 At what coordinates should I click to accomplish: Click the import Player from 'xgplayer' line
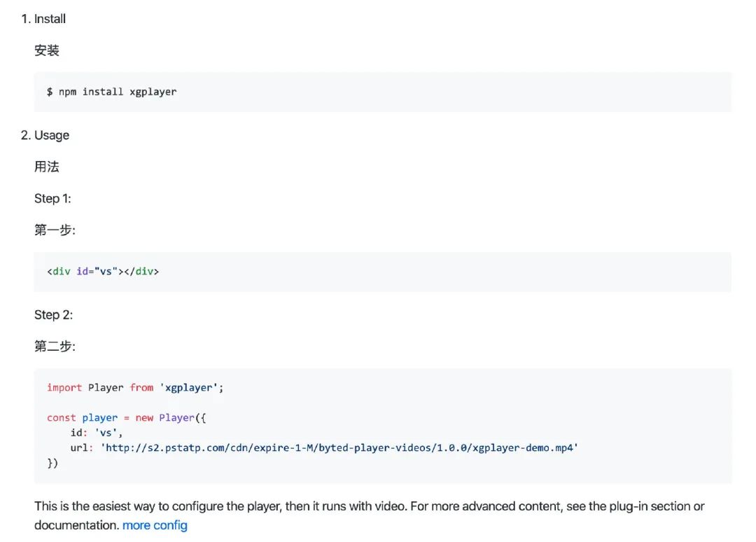(x=135, y=387)
